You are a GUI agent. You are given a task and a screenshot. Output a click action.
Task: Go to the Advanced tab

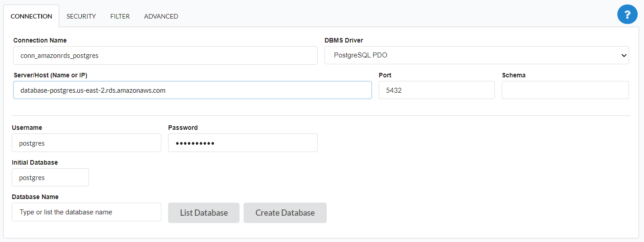click(x=161, y=16)
